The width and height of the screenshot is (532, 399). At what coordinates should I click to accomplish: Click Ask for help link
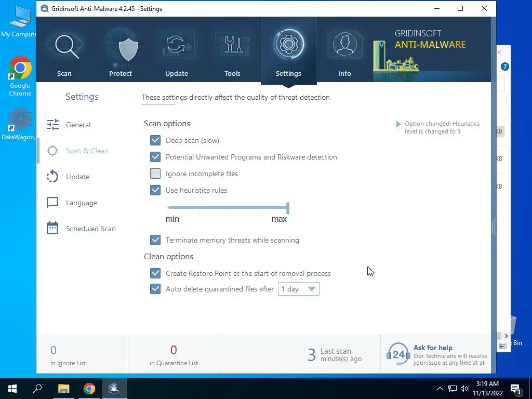coord(433,348)
